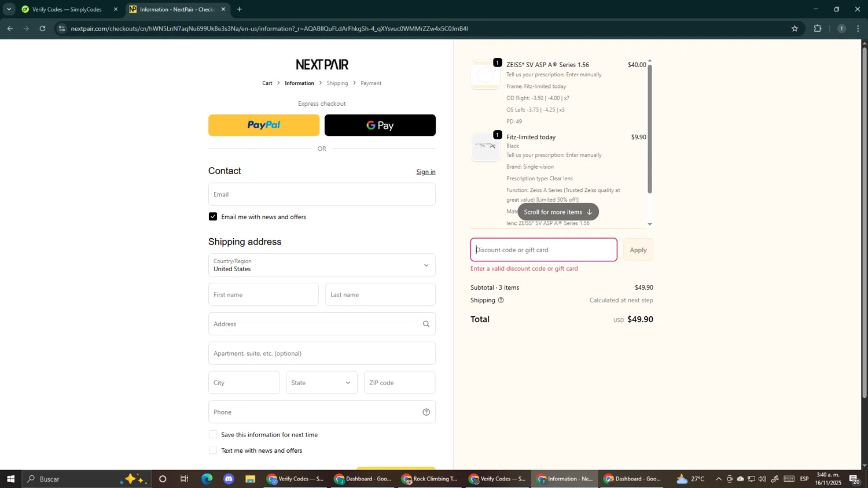Click Scroll for more items button

[x=558, y=212]
